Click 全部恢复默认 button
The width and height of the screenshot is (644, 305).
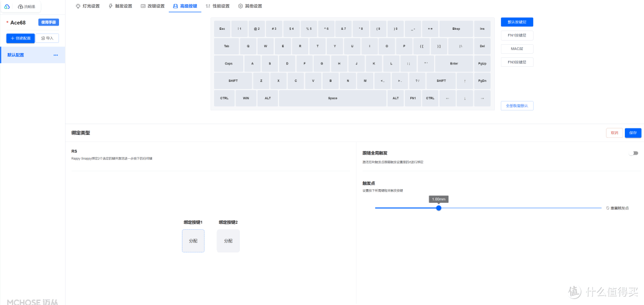pyautogui.click(x=517, y=106)
